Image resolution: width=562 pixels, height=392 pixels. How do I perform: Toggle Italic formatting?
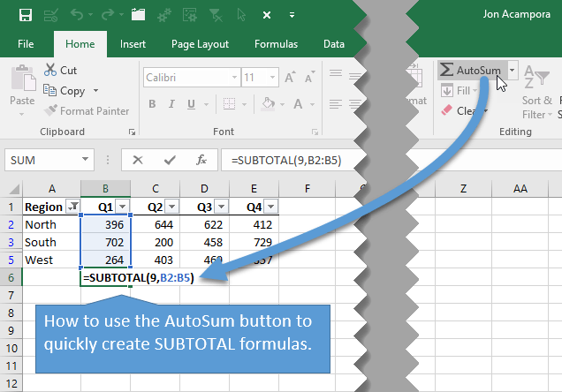point(172,104)
